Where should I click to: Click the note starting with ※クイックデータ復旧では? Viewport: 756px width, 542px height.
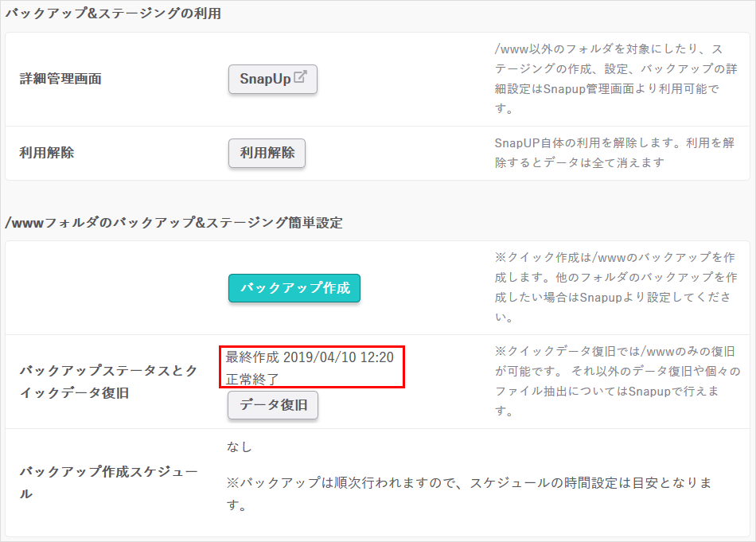click(x=614, y=381)
